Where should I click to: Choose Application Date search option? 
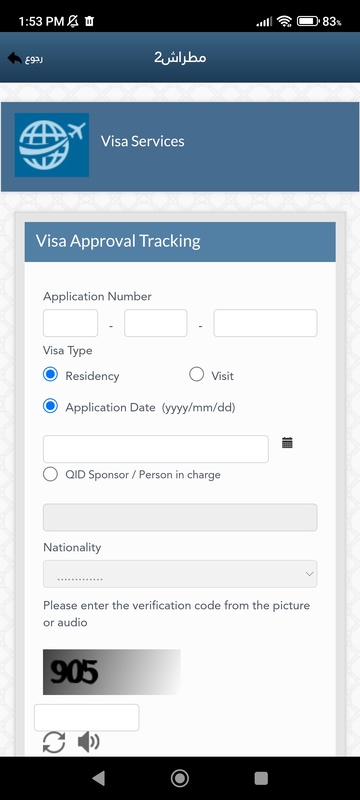click(x=50, y=407)
